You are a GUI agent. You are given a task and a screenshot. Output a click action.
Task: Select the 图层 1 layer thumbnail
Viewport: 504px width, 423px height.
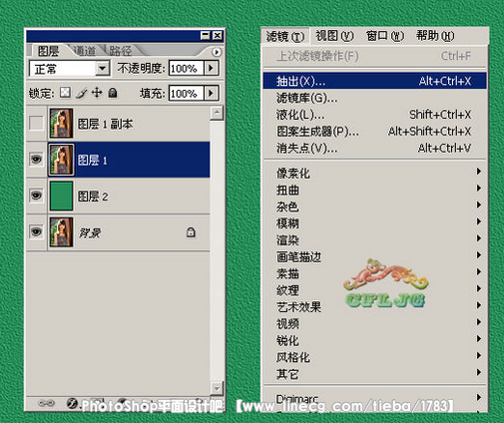61,160
